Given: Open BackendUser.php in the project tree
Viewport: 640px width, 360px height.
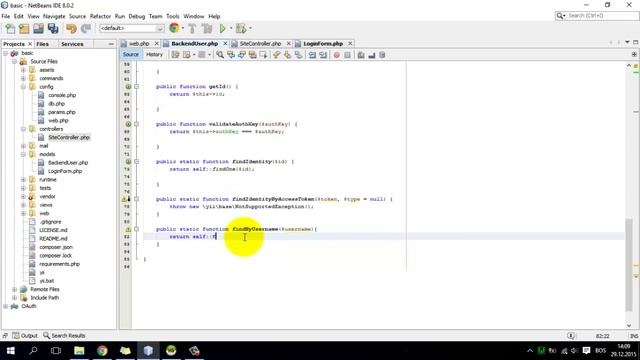Looking at the screenshot, I should pos(68,163).
